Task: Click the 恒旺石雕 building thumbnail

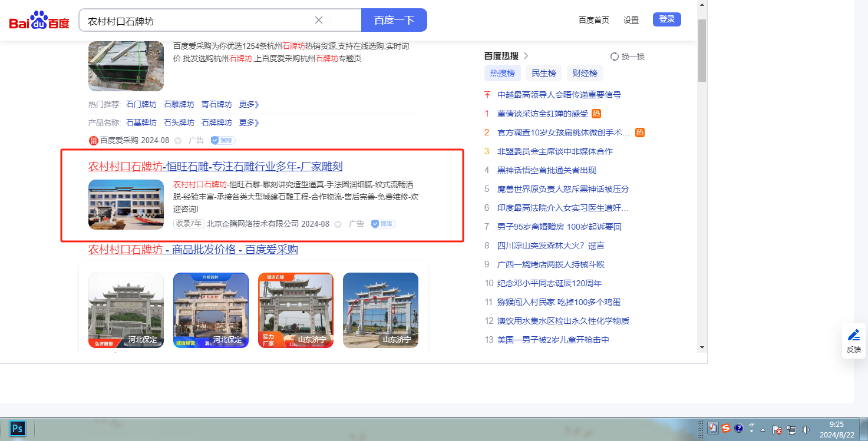Action: click(126, 204)
